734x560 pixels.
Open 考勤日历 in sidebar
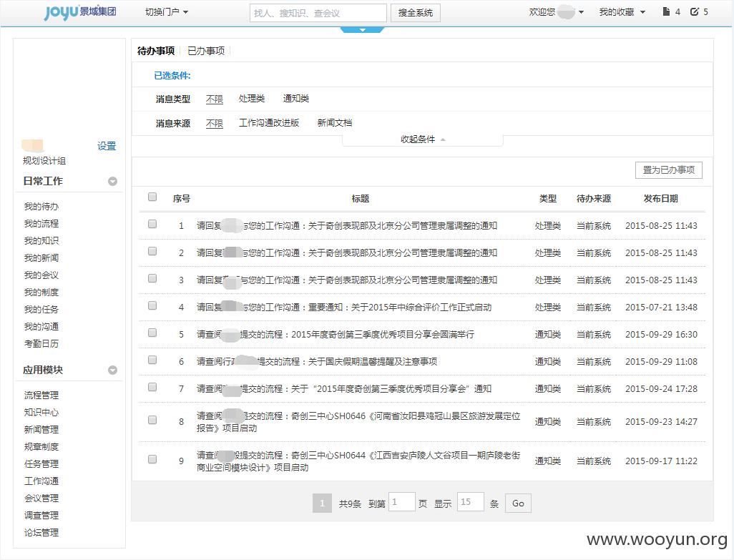pos(41,343)
